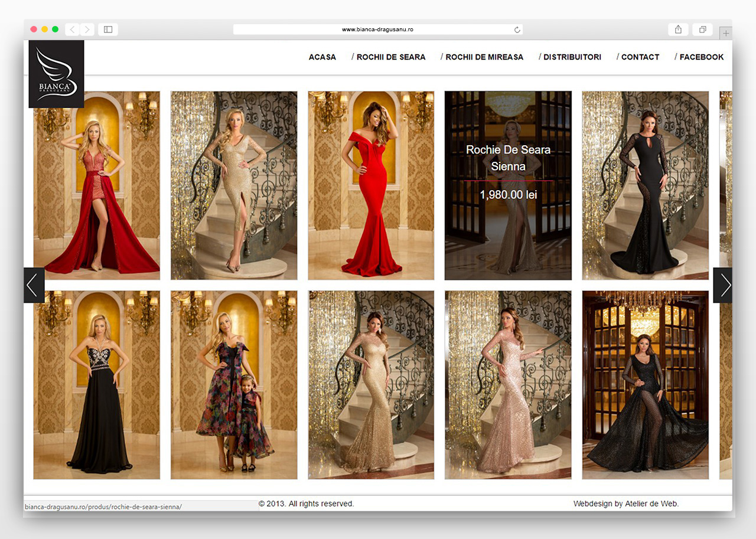Open the gold sequin mermaid gown photo
756x539 pixels.
coord(371,385)
